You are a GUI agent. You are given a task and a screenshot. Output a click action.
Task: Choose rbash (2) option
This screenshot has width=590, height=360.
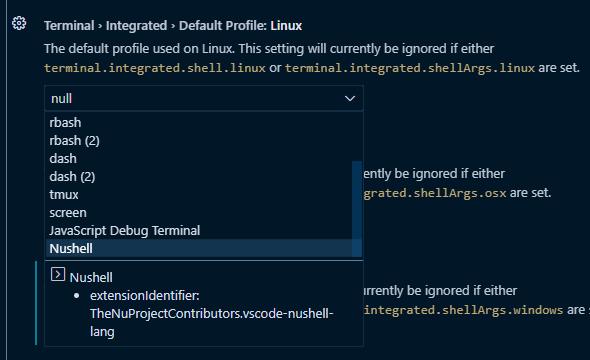pos(199,141)
